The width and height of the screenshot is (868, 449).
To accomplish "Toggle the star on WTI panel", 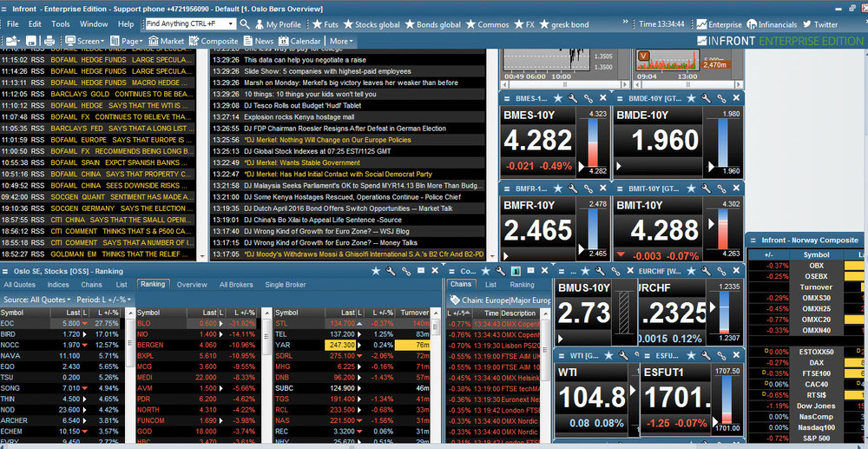I will [608, 355].
